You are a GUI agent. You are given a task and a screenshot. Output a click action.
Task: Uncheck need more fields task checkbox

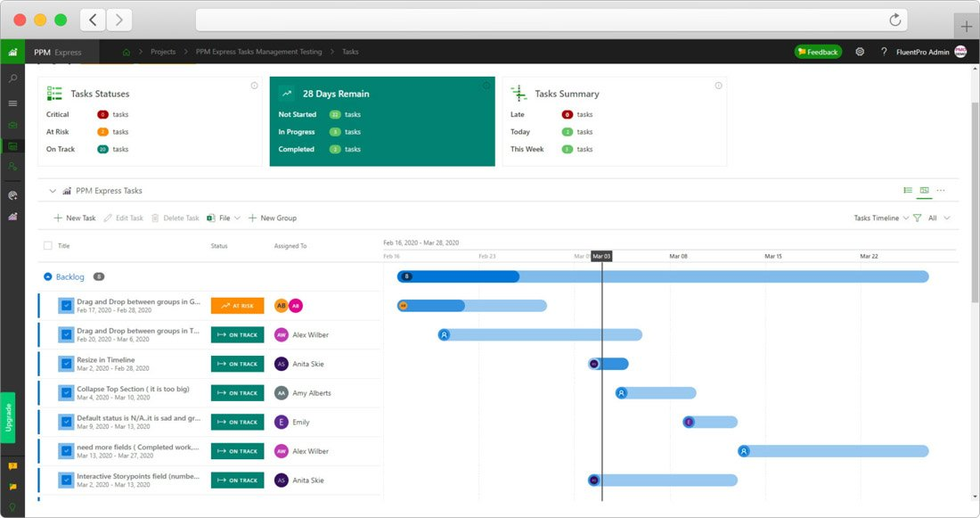66,451
